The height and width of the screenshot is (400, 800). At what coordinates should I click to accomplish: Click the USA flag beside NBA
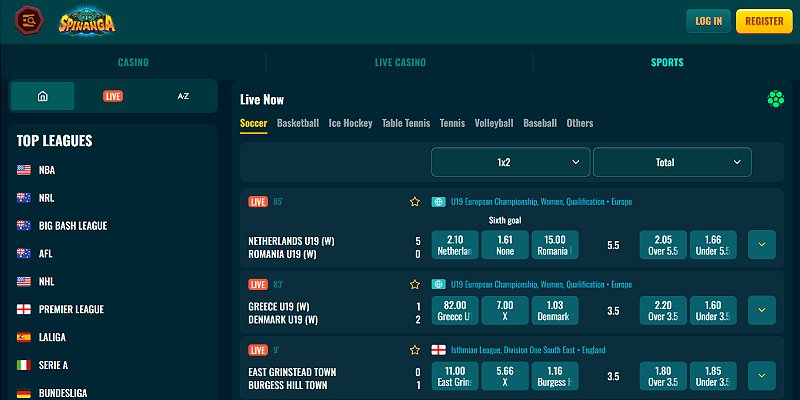23,170
